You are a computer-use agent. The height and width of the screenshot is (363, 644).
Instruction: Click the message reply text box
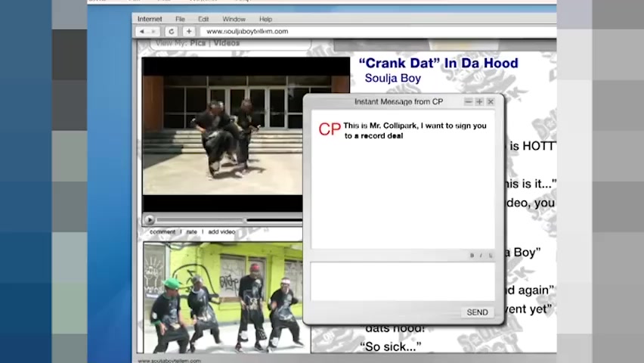[x=403, y=281]
